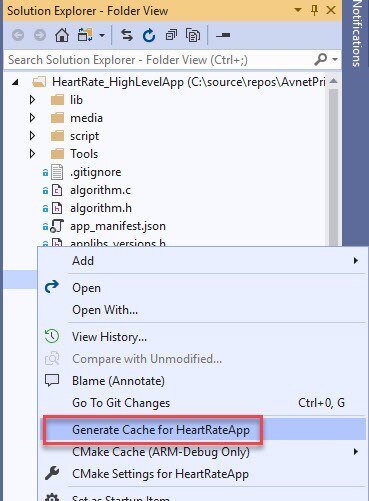Select the algorithm.c file

point(100,190)
